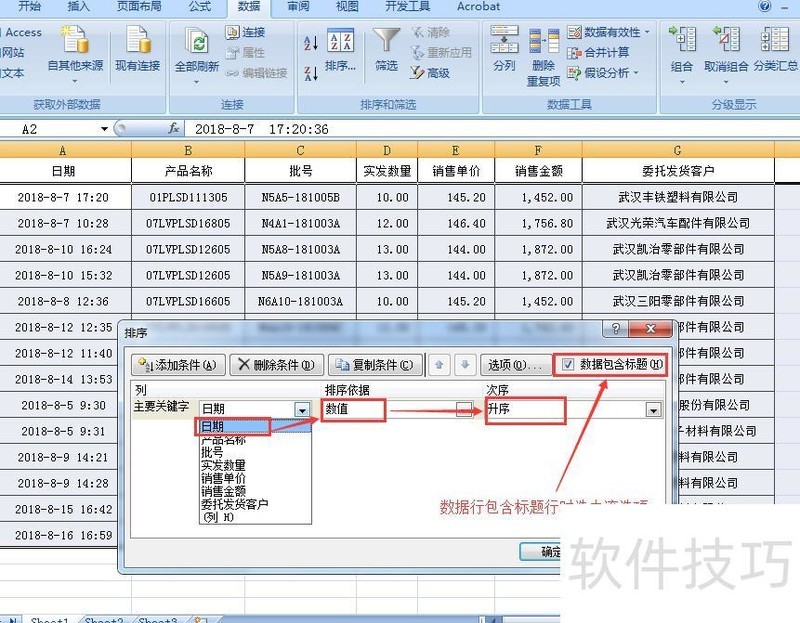Expand the sort order (次序) dropdown
The width and height of the screenshot is (800, 623).
pos(653,410)
